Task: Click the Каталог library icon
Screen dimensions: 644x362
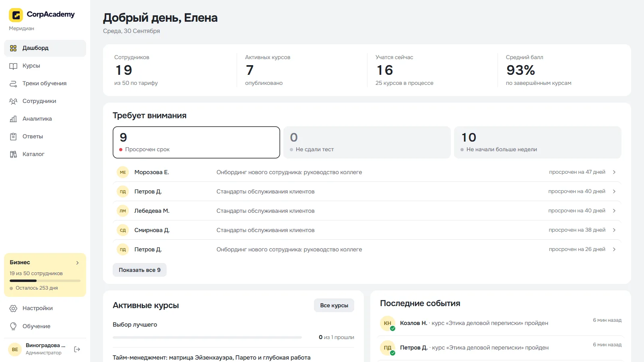Action: tap(13, 154)
